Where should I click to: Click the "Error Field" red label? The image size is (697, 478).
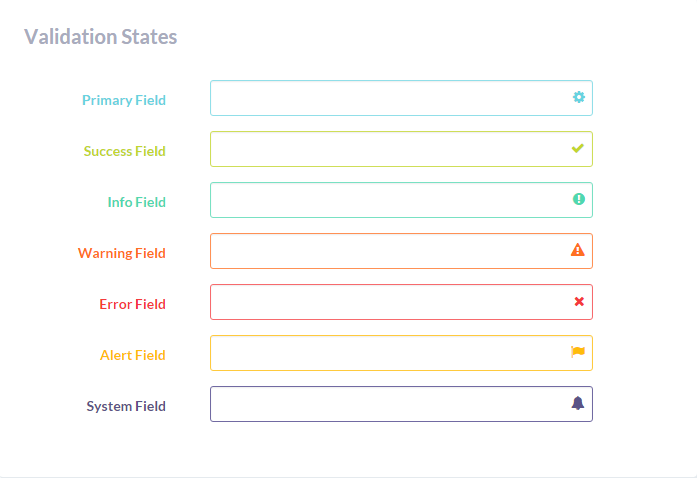click(132, 304)
